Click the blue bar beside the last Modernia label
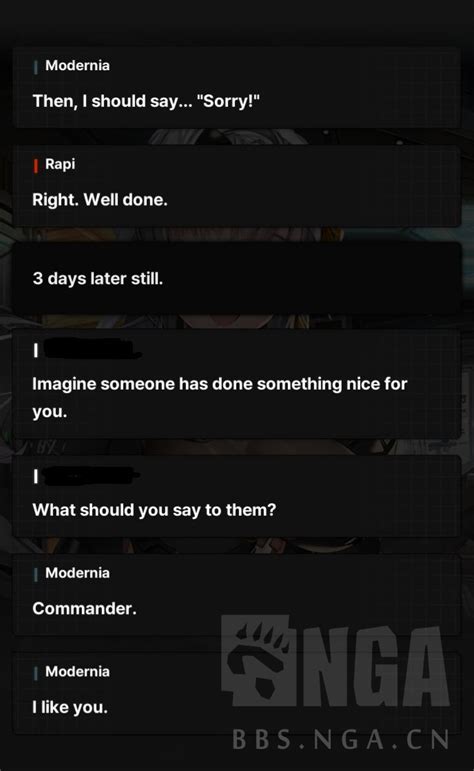 (35, 673)
